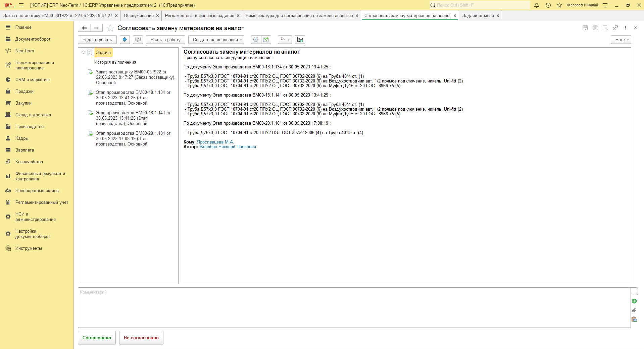Image resolution: width=644 pixels, height=349 pixels.
Task: Click the red Не согласовано button
Action: click(141, 338)
